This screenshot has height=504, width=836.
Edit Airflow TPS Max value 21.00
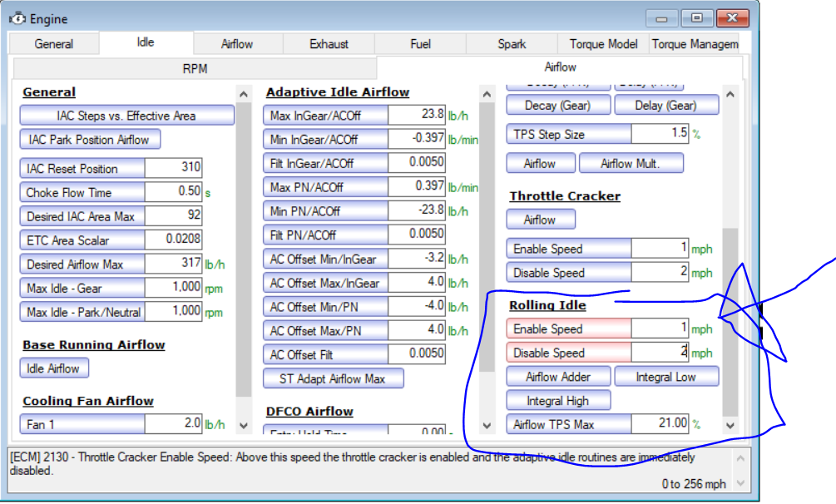(x=660, y=423)
